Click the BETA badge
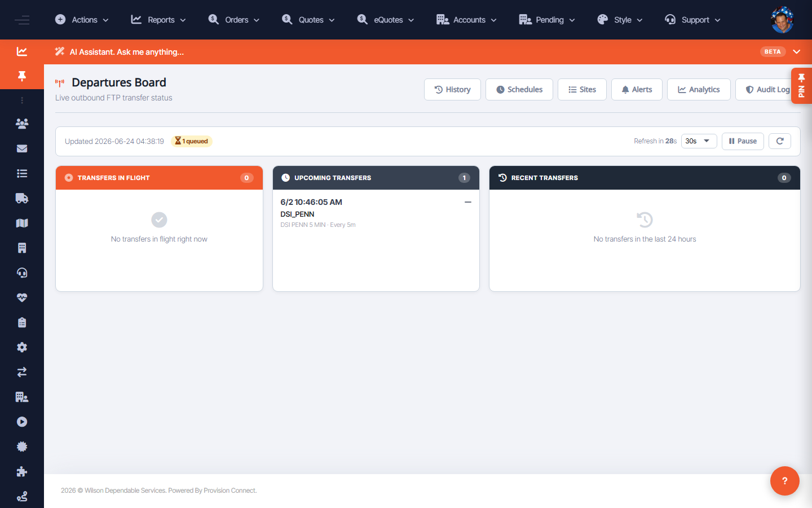The width and height of the screenshot is (812, 508). click(773, 51)
